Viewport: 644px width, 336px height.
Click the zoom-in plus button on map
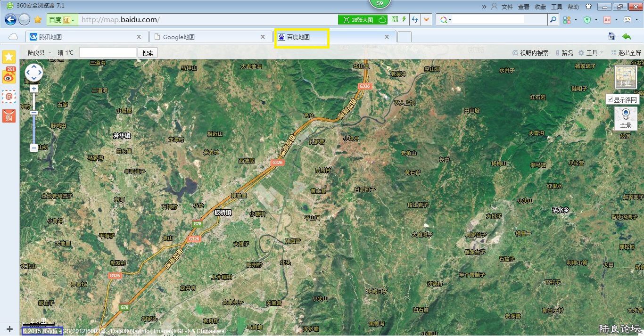(34, 89)
